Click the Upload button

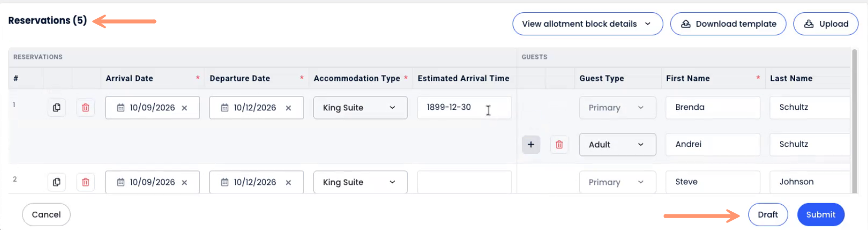(x=826, y=24)
